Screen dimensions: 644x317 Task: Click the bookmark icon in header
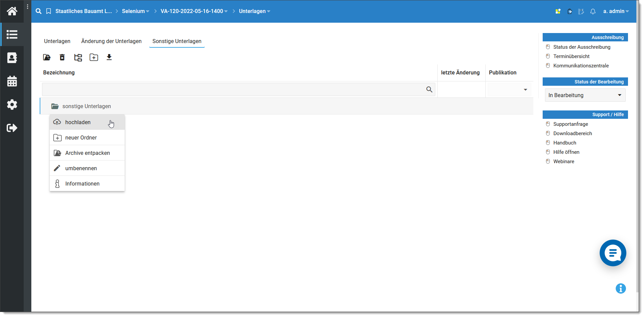[49, 11]
